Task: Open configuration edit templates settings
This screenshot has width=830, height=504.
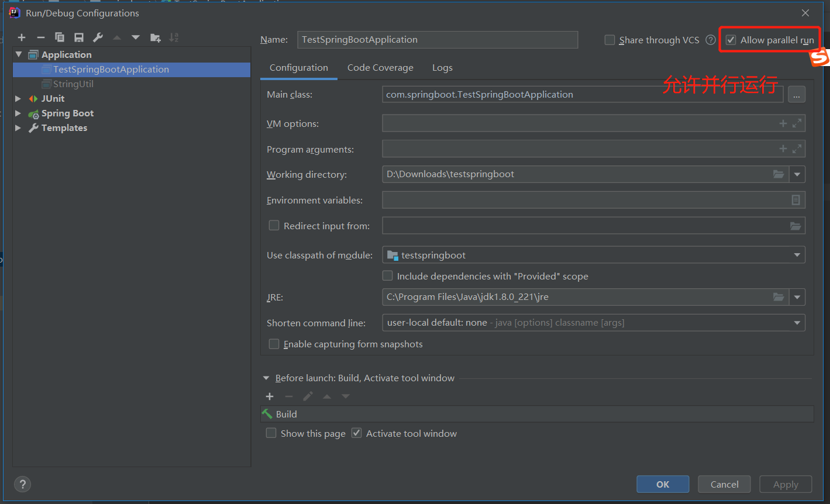Action: [97, 37]
